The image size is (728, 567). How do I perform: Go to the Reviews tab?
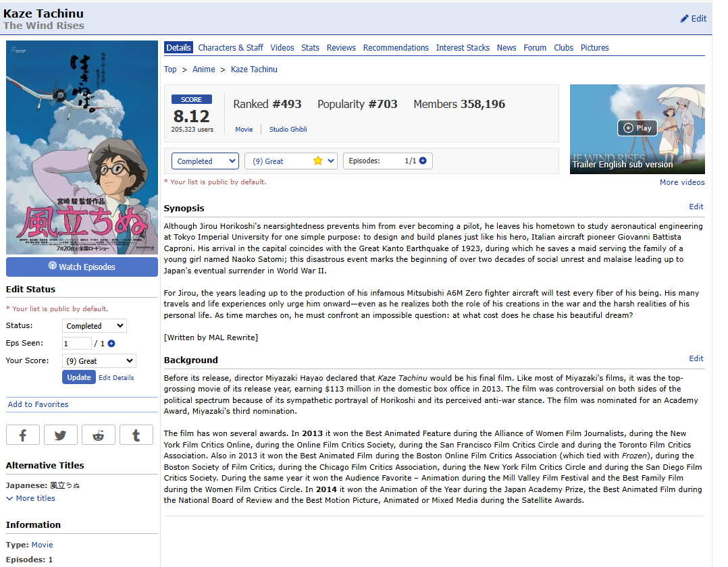coord(341,48)
